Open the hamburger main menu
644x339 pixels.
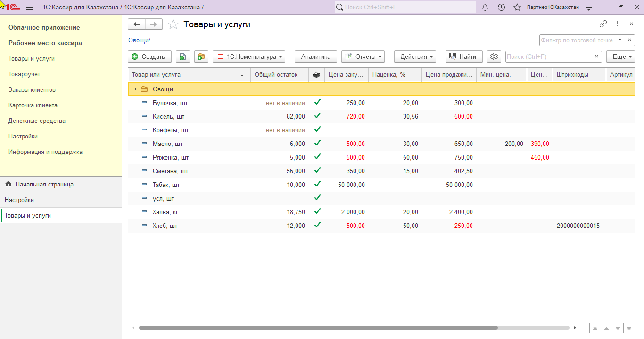tap(30, 8)
